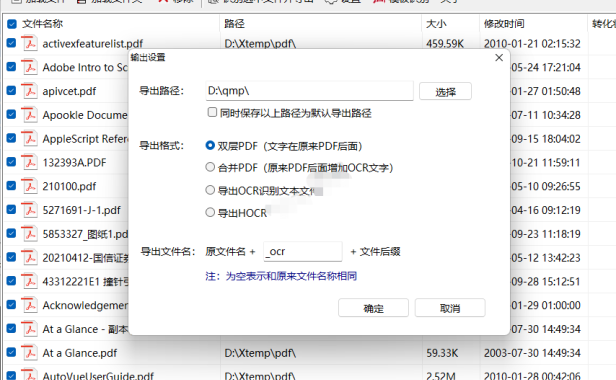
Task: Click the note 为空表示和原来文件名称相同
Action: pos(291,276)
